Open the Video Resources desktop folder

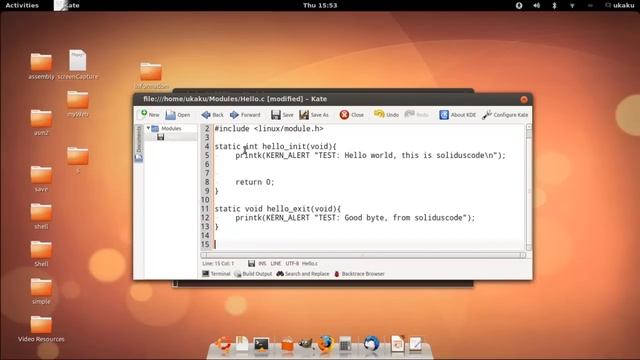coord(41,329)
